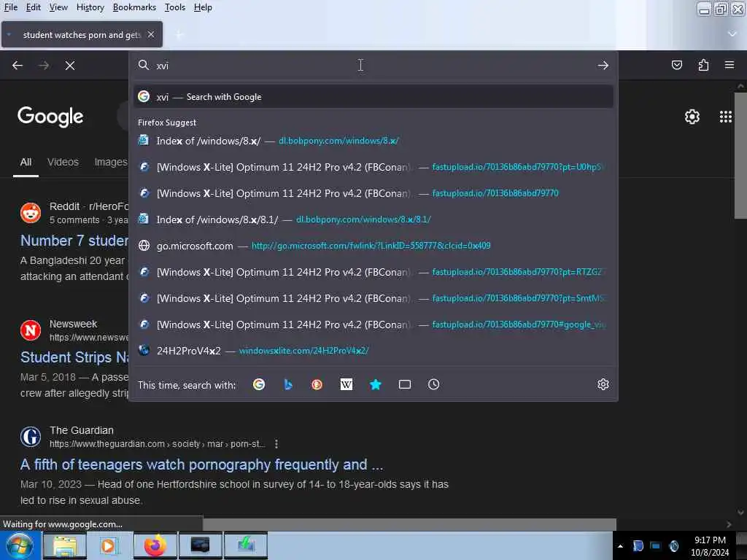Open search settings gear in dropdown
The height and width of the screenshot is (560, 747).
603,384
